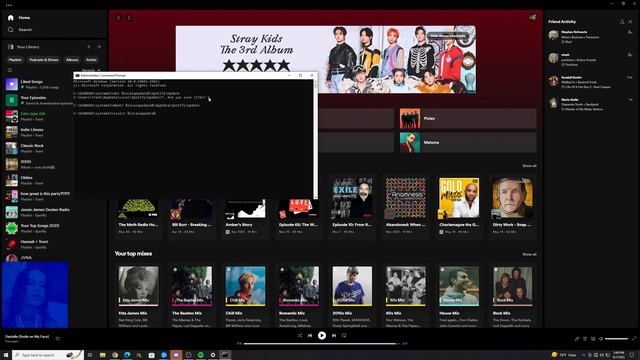This screenshot has height=360, width=640.
Task: Click the add friends icon in Friend Activity
Action: click(622, 22)
